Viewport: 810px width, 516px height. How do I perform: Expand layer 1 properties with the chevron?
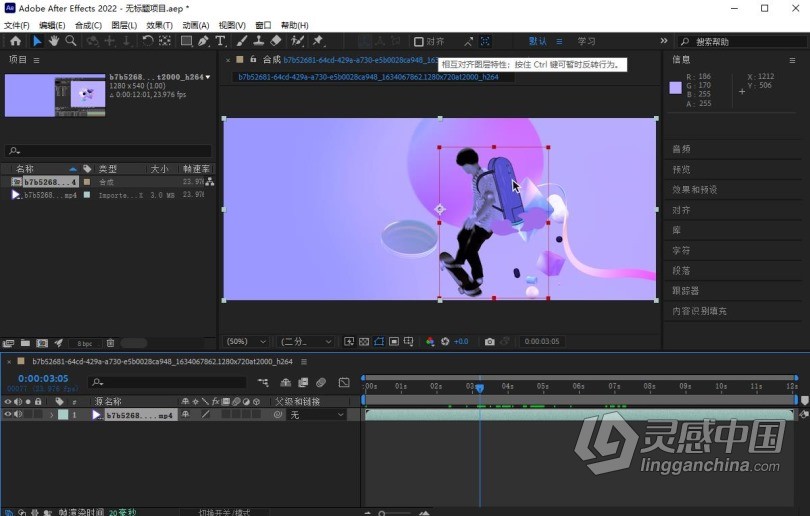point(51,415)
